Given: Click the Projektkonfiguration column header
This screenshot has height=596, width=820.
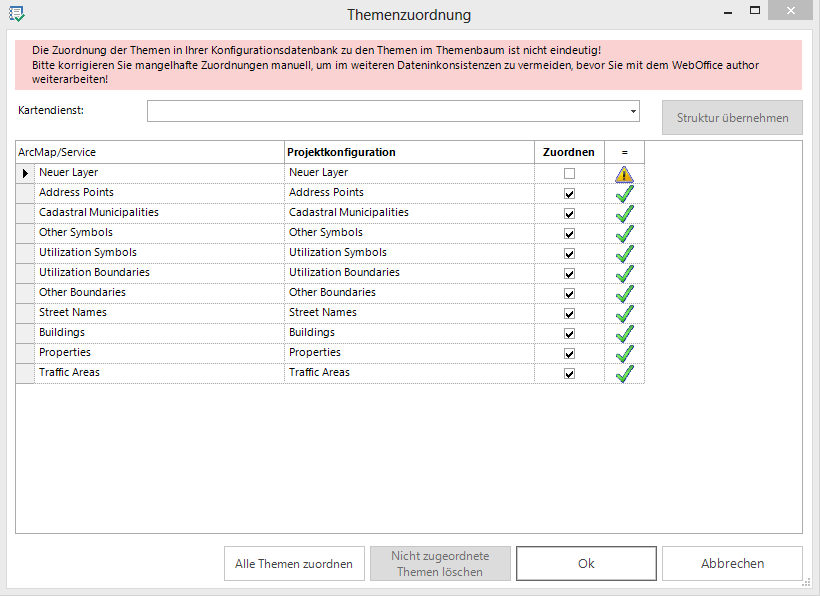Looking at the screenshot, I should click(409, 152).
